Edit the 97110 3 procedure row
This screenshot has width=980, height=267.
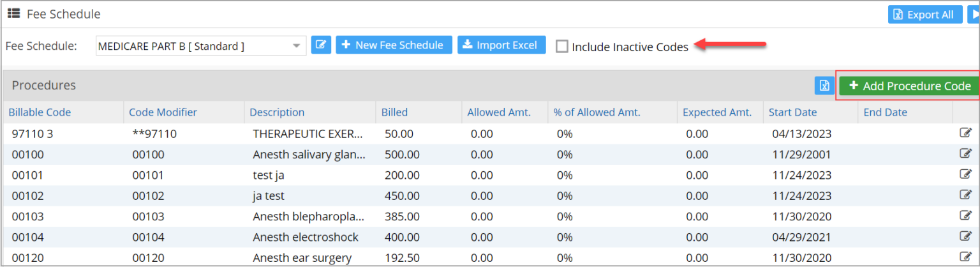click(x=965, y=133)
